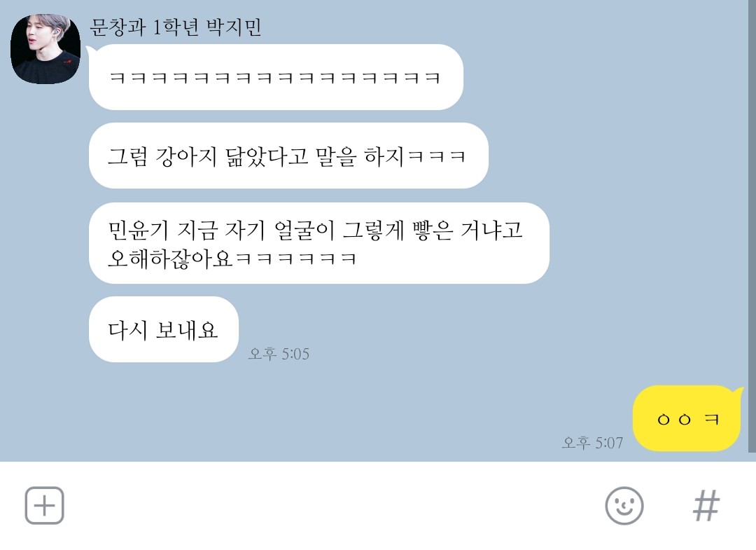This screenshot has height=550, width=756.
Task: Click the word 오해하잖아요 in the long message
Action: tap(170, 259)
